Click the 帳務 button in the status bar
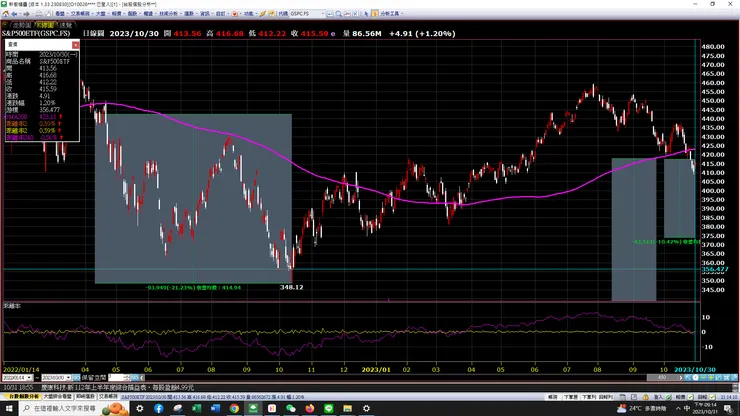The width and height of the screenshot is (740, 416). pos(553,397)
